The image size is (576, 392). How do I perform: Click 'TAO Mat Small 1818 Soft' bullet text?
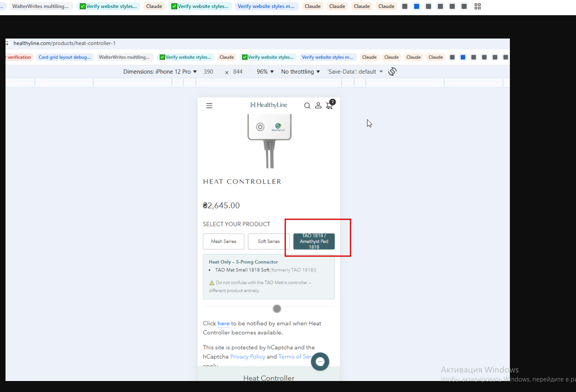(242, 270)
